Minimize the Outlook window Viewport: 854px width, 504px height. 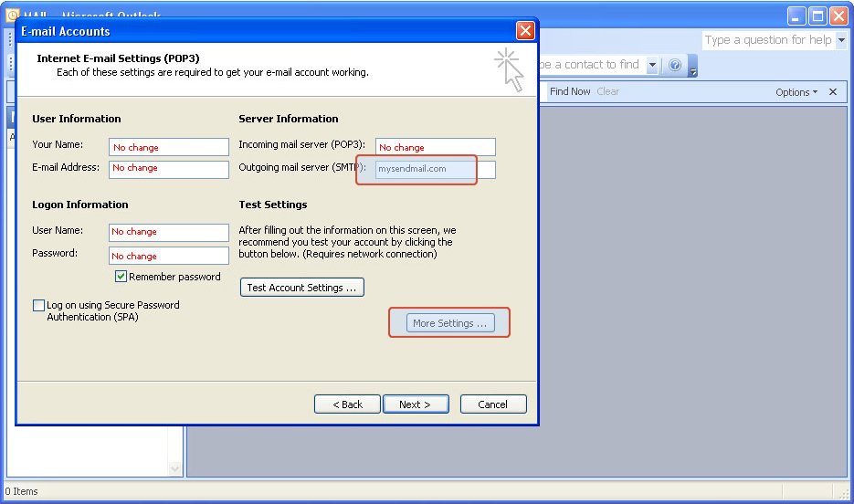796,16
